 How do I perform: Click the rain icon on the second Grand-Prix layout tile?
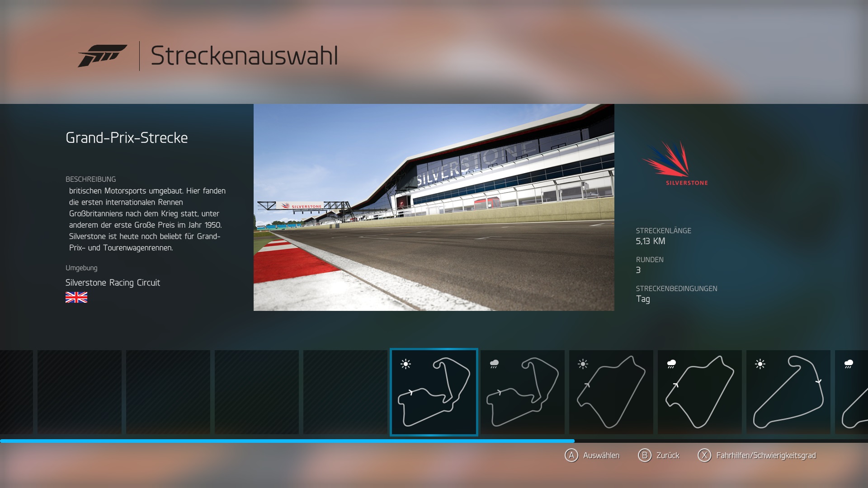coord(494,364)
